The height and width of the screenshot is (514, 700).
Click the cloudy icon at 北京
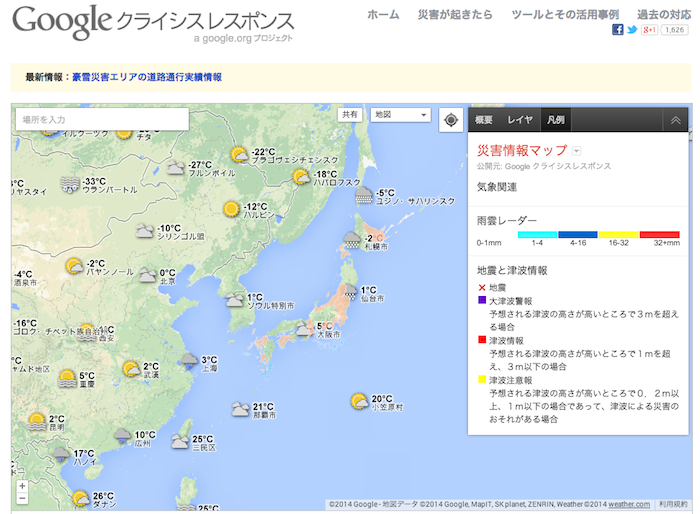(x=147, y=275)
